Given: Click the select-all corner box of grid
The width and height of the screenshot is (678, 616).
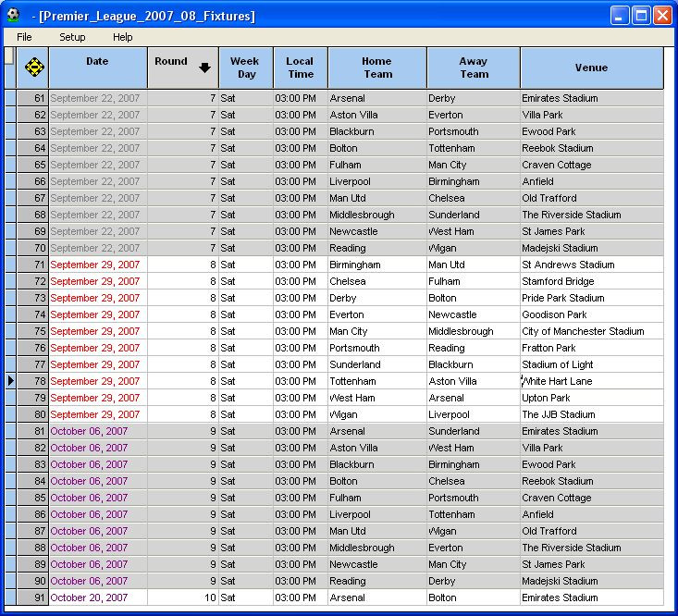Looking at the screenshot, I should pos(10,56).
